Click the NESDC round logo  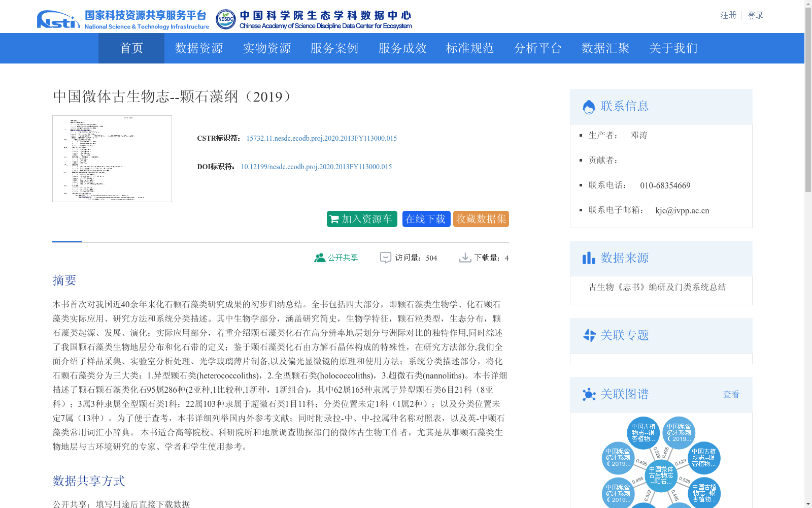click(x=226, y=19)
